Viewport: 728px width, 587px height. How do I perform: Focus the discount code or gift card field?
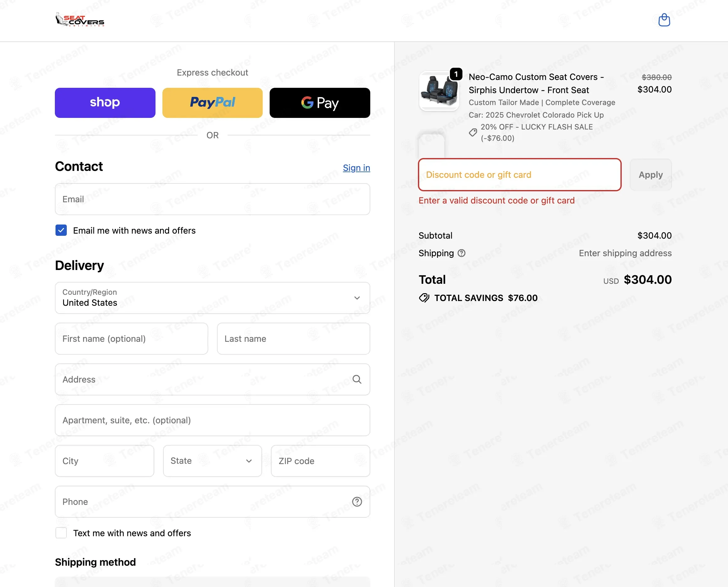pos(520,175)
